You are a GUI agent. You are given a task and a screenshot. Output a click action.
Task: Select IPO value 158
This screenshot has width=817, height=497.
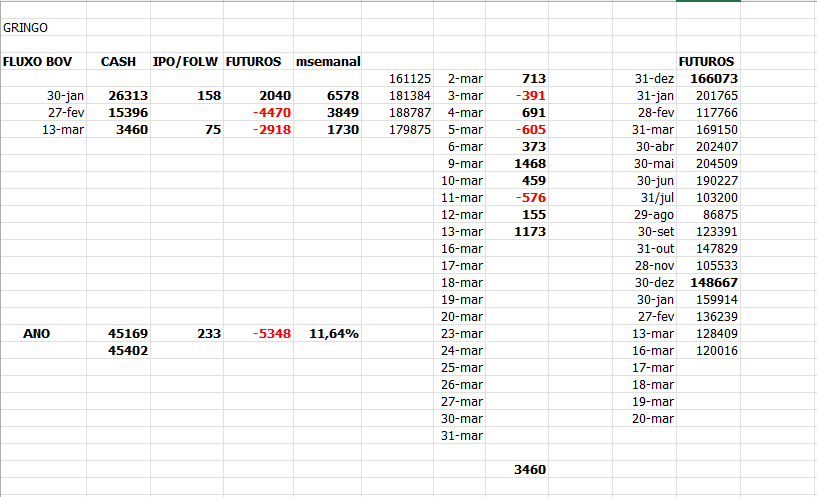(187, 96)
